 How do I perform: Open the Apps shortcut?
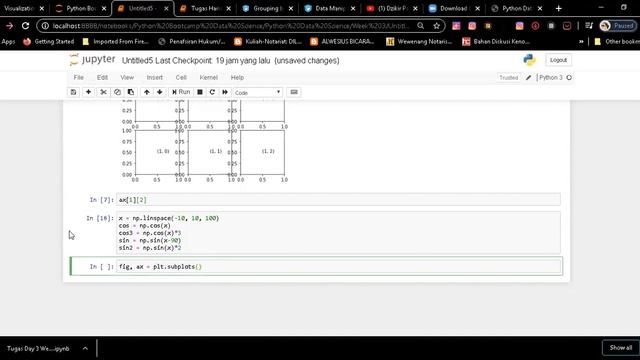[8, 41]
